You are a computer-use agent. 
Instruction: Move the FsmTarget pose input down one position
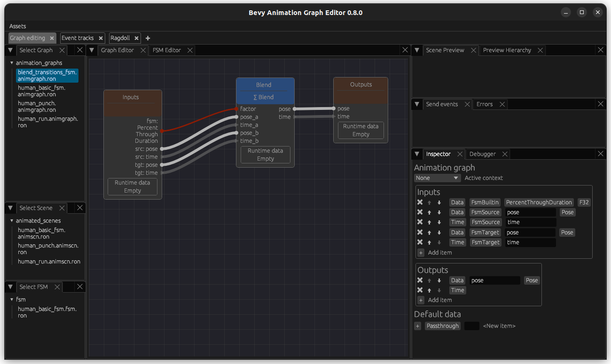[x=439, y=232]
